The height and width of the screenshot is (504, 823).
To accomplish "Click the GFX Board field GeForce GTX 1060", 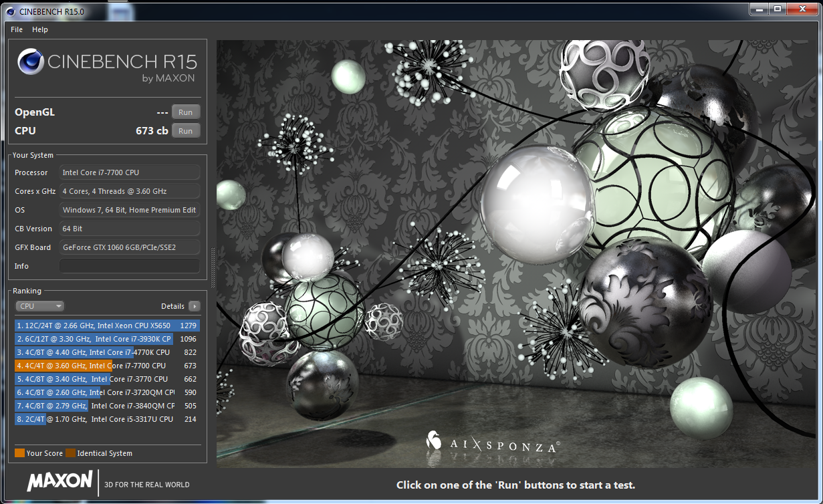I will (x=130, y=247).
